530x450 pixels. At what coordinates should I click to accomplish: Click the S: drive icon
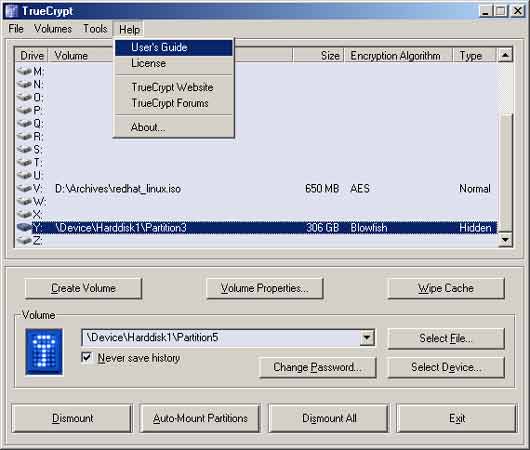24,149
